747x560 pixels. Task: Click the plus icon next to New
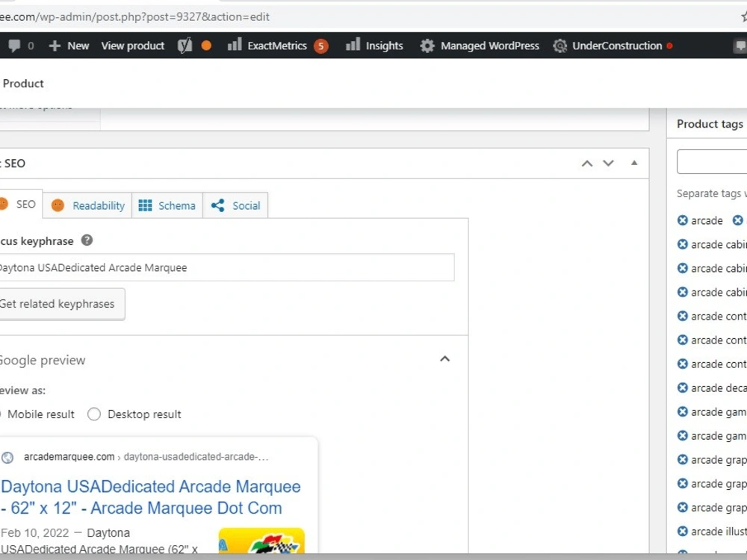[55, 46]
